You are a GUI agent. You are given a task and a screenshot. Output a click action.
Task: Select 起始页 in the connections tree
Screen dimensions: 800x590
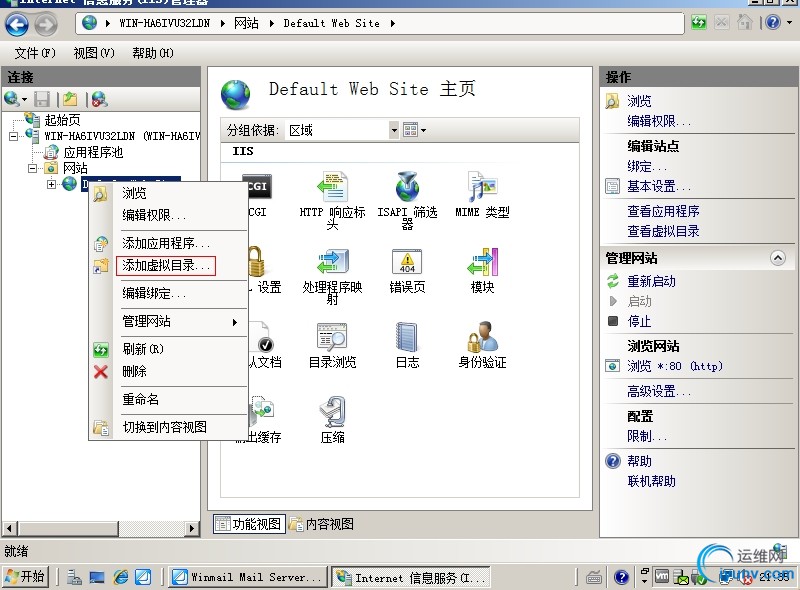(62, 120)
